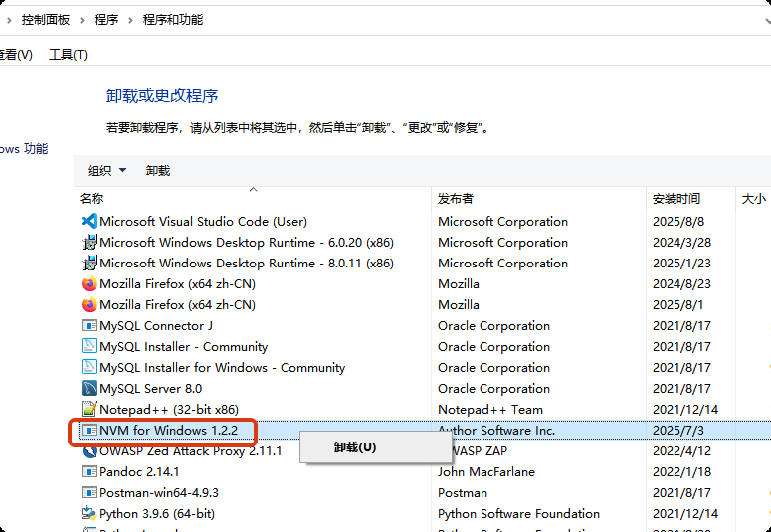The height and width of the screenshot is (532, 771).
Task: Click the Python 3.9.6 icon
Action: point(89,514)
